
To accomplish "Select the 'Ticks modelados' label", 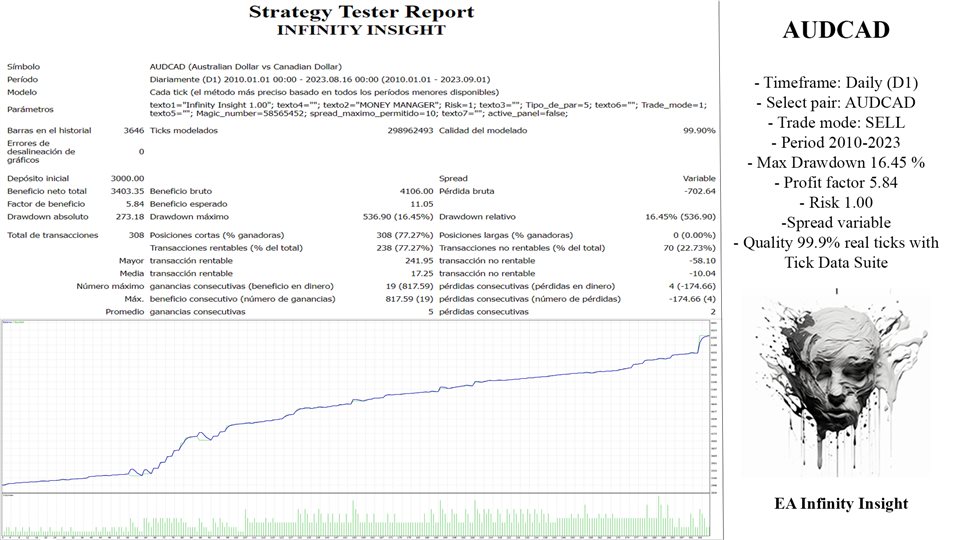I will coord(184,130).
